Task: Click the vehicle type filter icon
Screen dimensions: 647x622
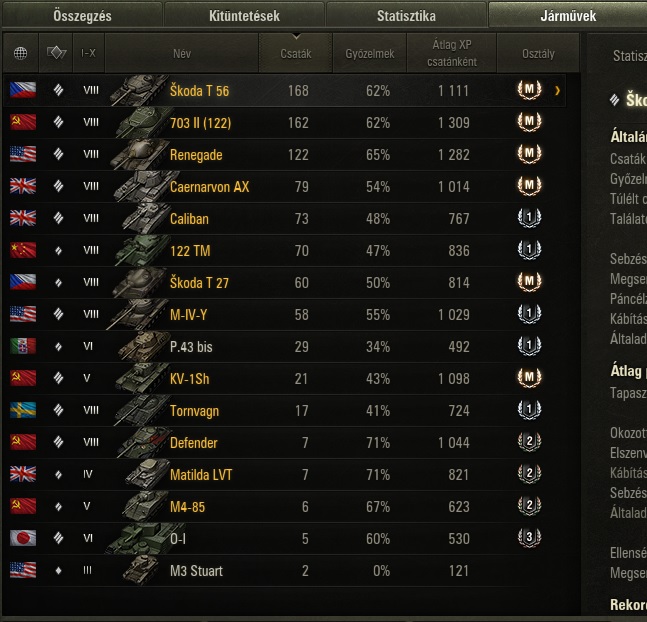Action: [x=57, y=53]
